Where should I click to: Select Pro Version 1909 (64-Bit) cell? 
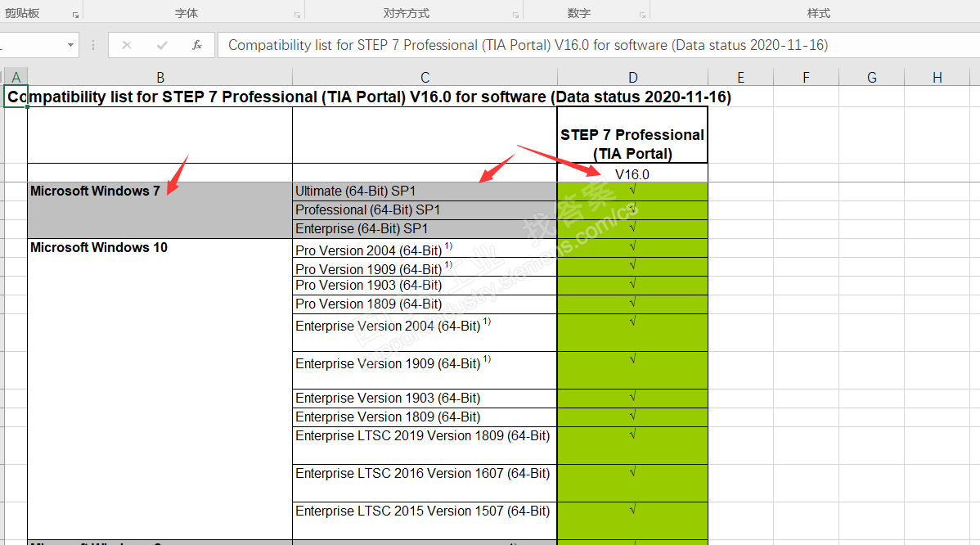tap(425, 267)
